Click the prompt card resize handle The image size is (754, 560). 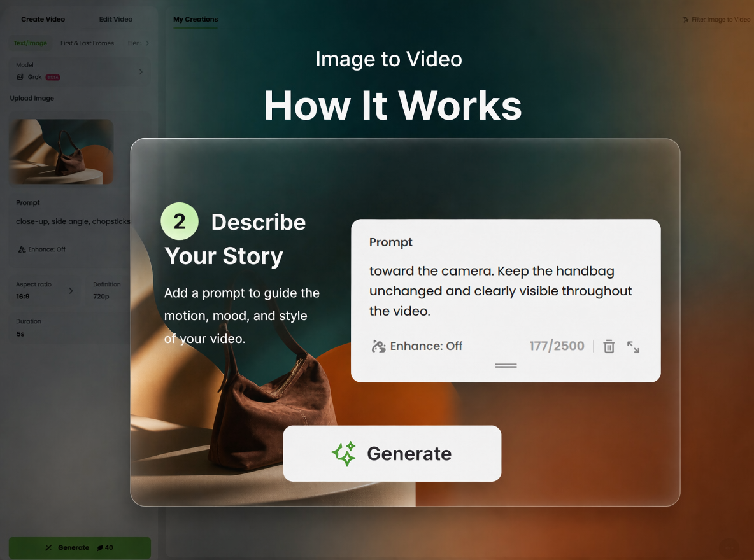(x=506, y=366)
